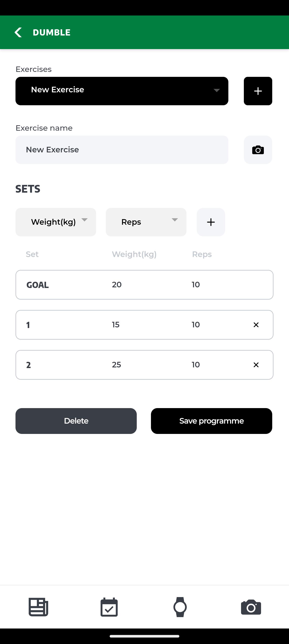289x644 pixels.
Task: Open the calendar schedule tab
Action: click(109, 607)
